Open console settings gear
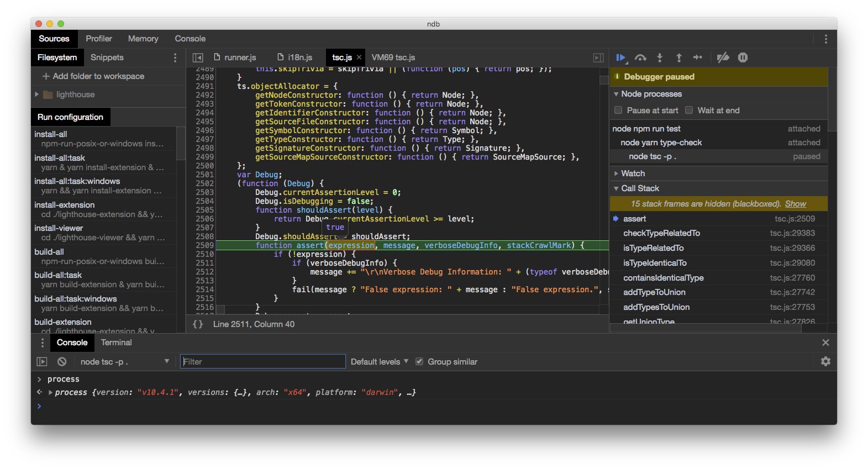 point(825,361)
